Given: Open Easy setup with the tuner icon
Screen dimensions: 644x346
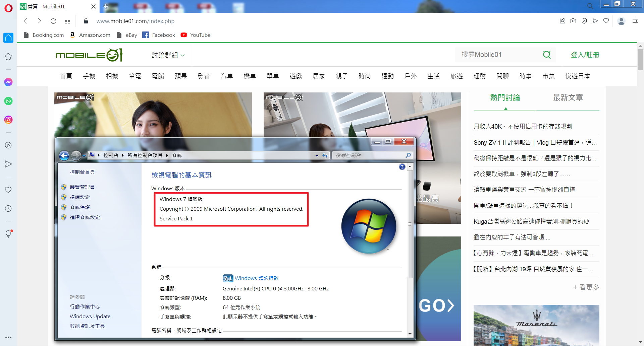Looking at the screenshot, I should tap(635, 21).
